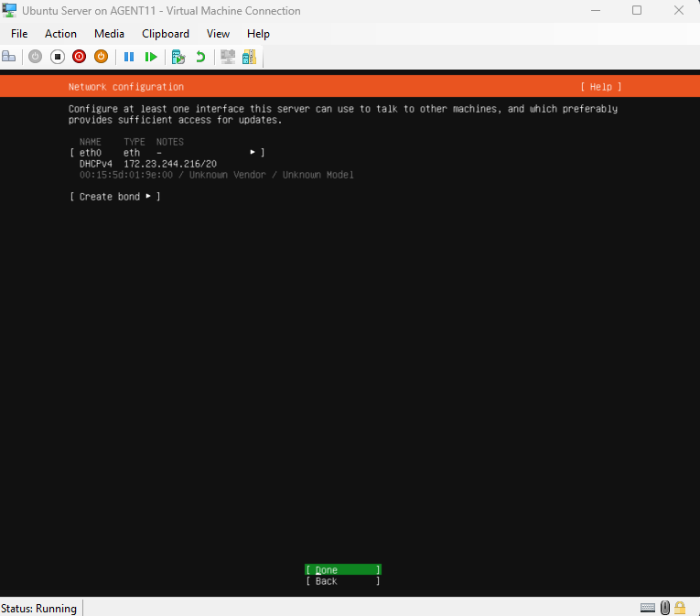Viewport: 700px width, 616px height.
Task: Click the Ctrl+Alt+Delete toolbar icon
Action: 8,57
